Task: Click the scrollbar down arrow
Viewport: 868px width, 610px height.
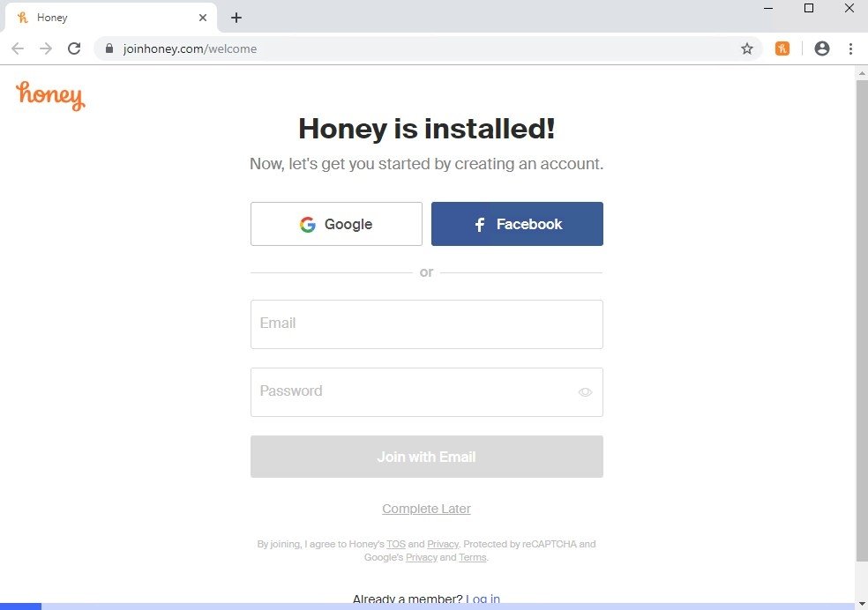Action: coord(862,604)
